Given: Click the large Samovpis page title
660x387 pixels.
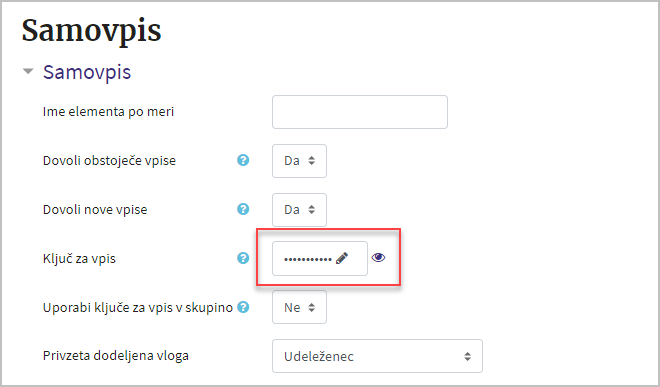Looking at the screenshot, I should tap(91, 31).
